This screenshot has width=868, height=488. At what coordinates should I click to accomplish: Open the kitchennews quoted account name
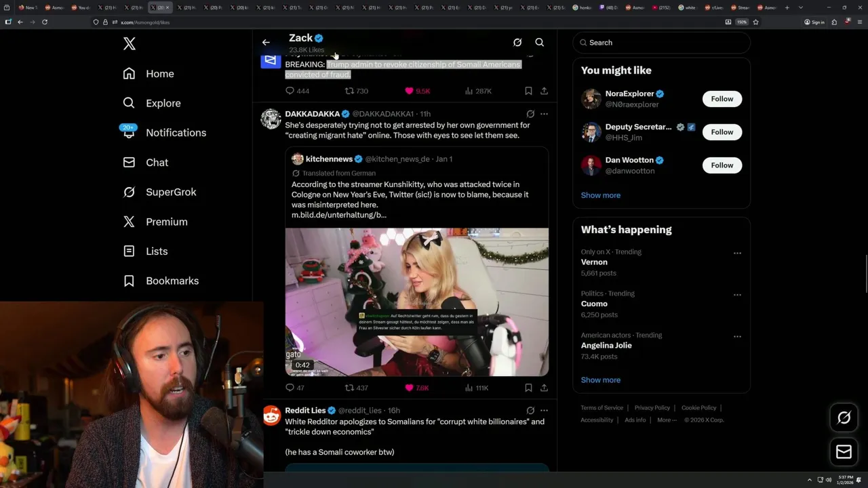(329, 159)
